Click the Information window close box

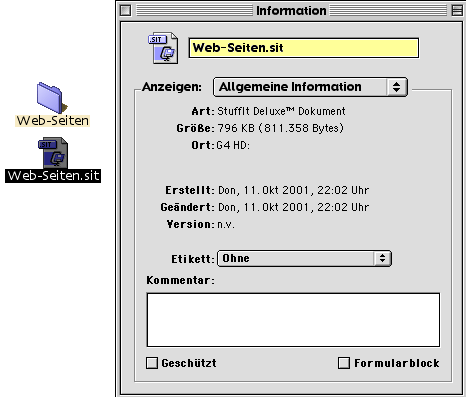[x=125, y=10]
